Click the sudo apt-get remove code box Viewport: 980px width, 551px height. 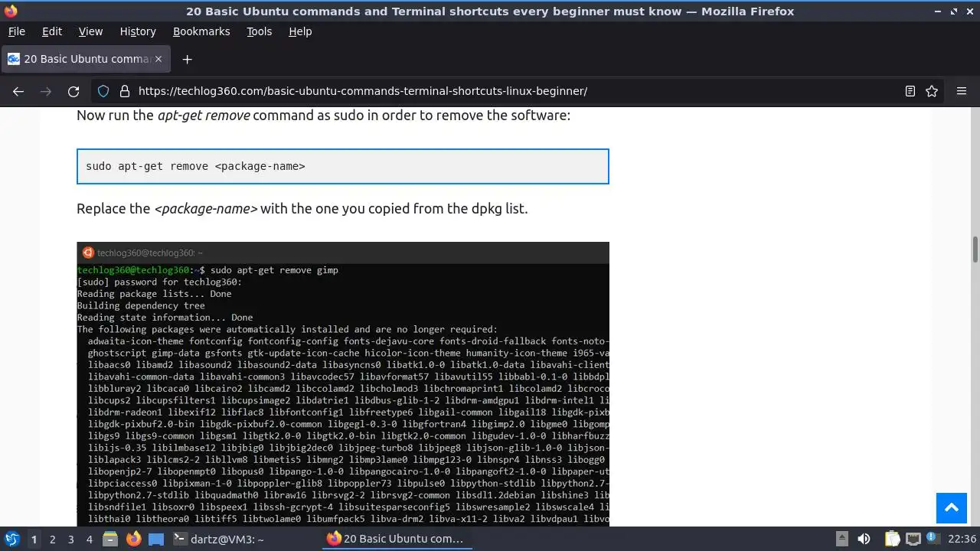(343, 166)
